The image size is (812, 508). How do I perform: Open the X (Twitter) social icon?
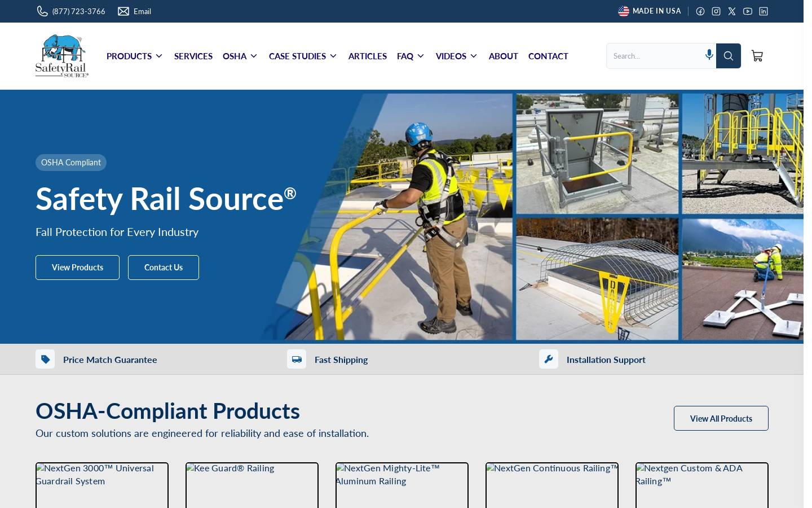pyautogui.click(x=732, y=11)
